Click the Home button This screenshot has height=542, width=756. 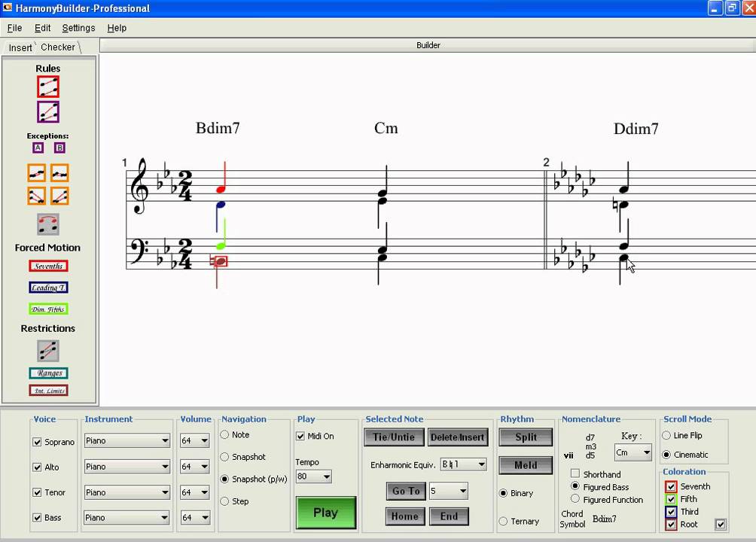pyautogui.click(x=405, y=516)
